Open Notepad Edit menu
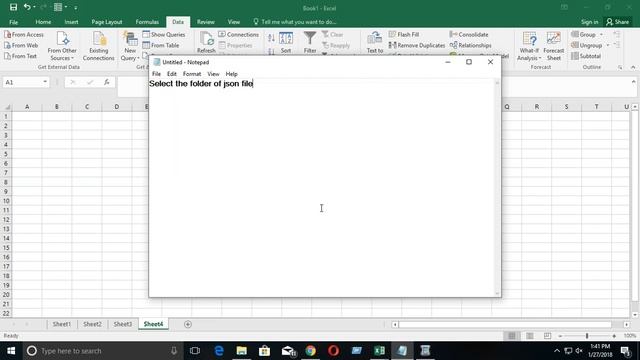Image resolution: width=640 pixels, height=360 pixels. 172,74
